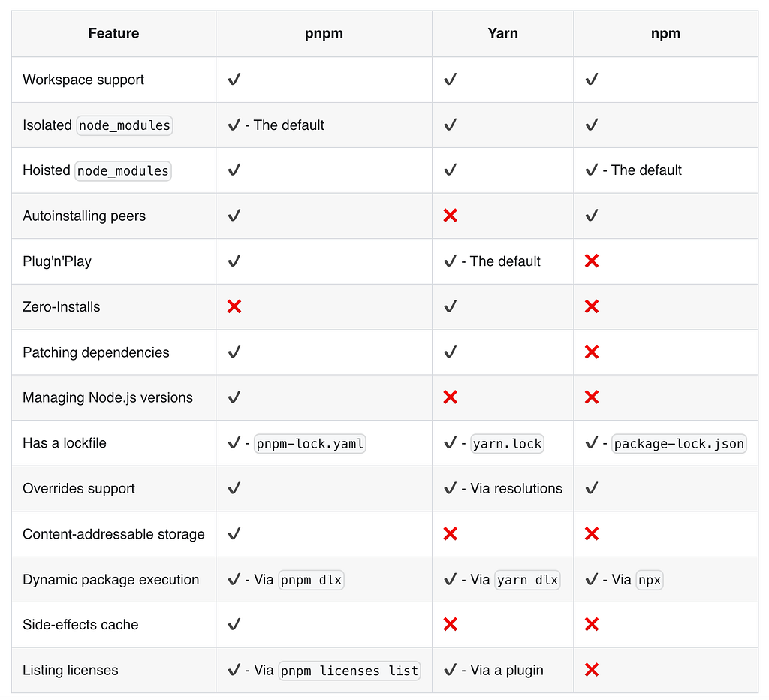Click the red cross for npm Listing licenses

[592, 670]
